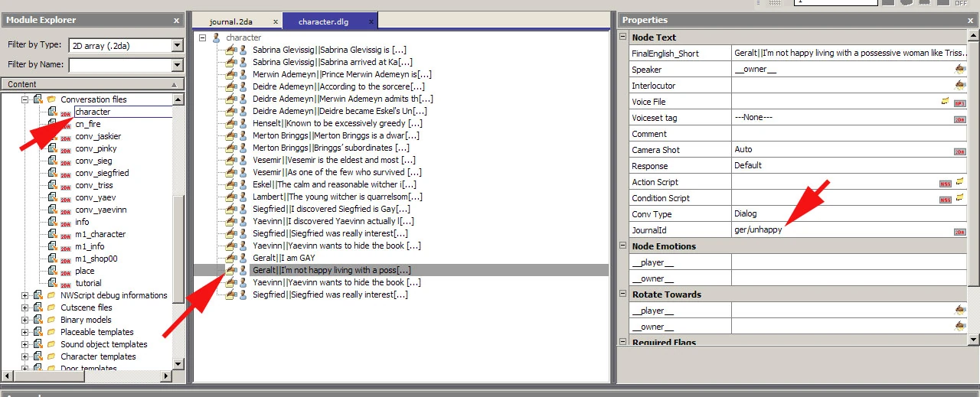The image size is (980, 397).
Task: Click the NSS icon in Condition Script row
Action: (x=946, y=199)
